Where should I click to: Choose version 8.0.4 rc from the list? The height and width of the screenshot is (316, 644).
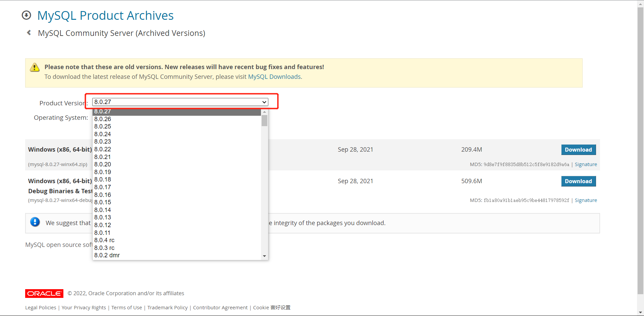[177, 240]
